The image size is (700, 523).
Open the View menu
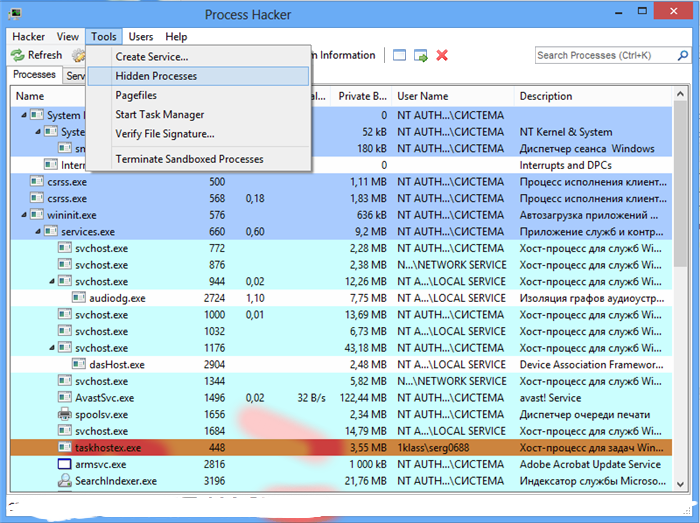click(67, 37)
